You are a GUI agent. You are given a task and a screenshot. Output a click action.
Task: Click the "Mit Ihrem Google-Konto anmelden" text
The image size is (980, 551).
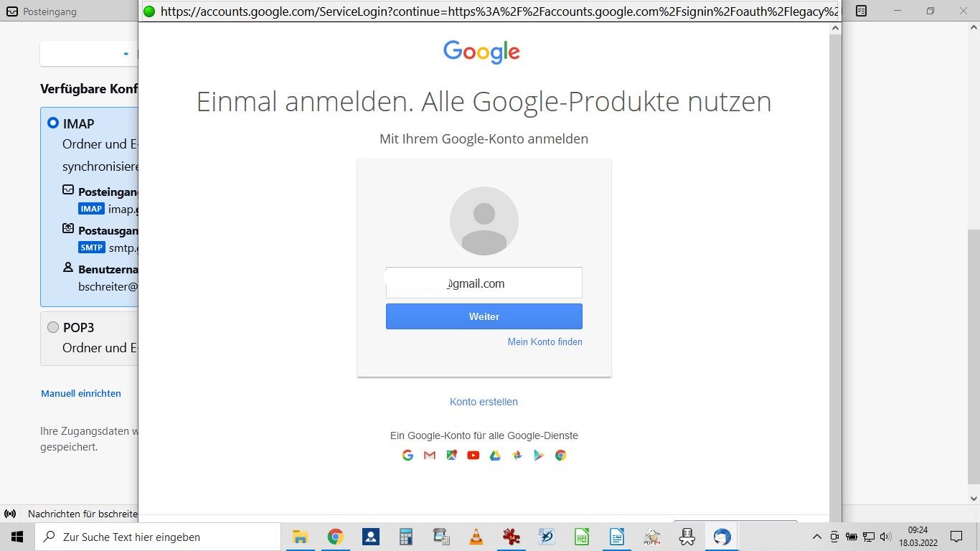point(484,139)
